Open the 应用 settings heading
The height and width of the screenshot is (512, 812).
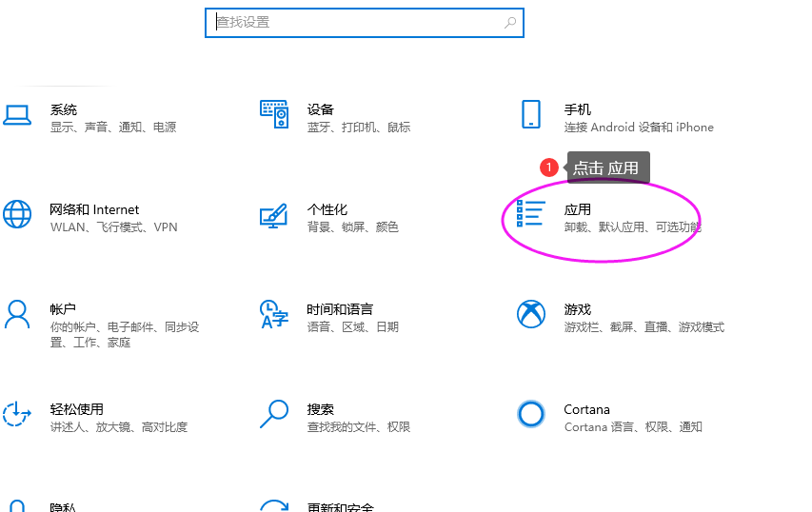click(x=578, y=209)
